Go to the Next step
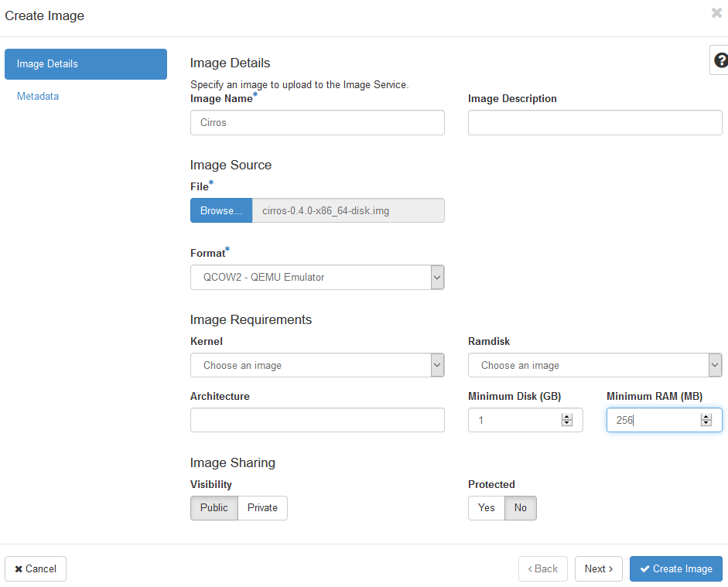 (x=599, y=569)
